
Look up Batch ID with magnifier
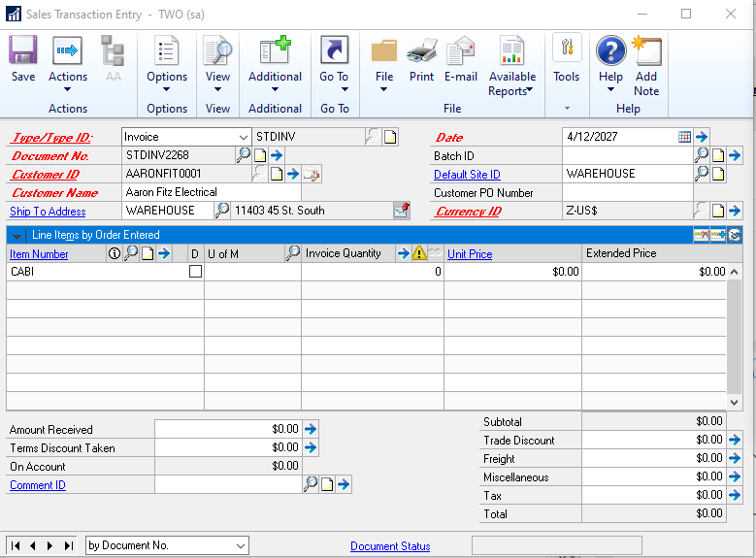coord(702,155)
